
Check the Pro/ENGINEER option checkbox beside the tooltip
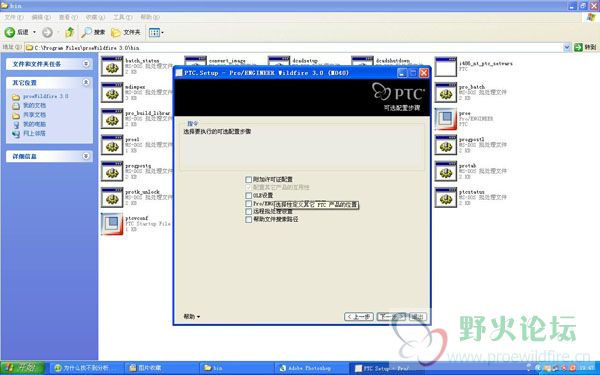[x=248, y=204]
